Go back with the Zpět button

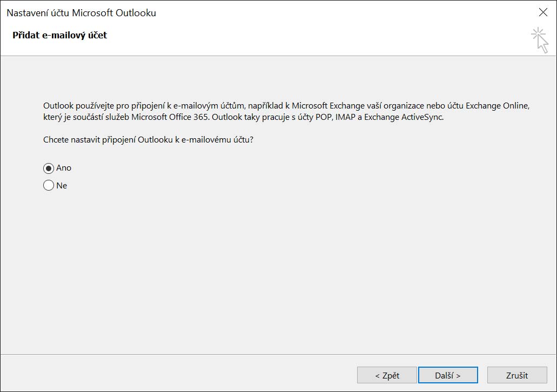[x=386, y=375]
